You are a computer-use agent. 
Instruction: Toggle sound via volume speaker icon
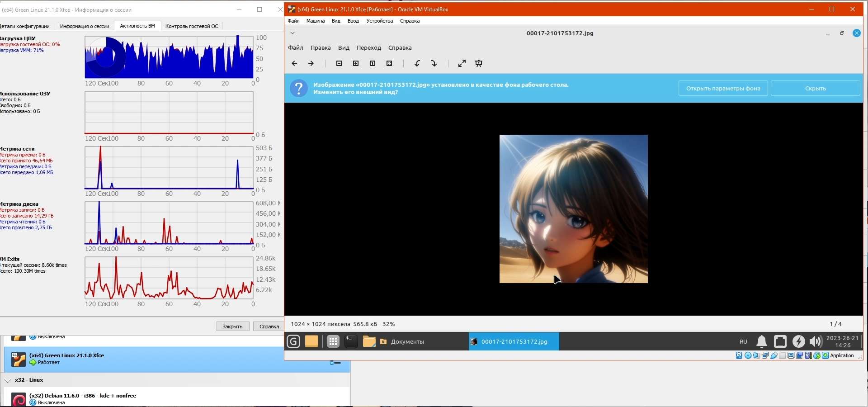coord(816,341)
